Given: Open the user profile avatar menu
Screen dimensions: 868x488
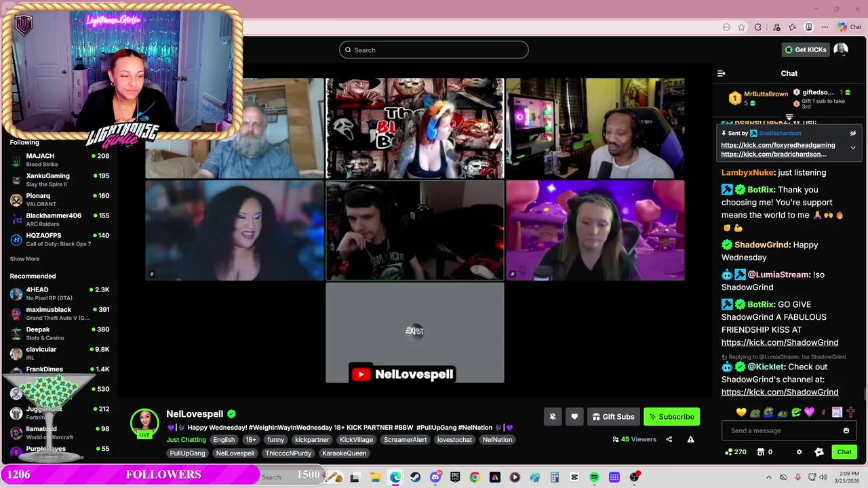Looking at the screenshot, I should [x=841, y=49].
